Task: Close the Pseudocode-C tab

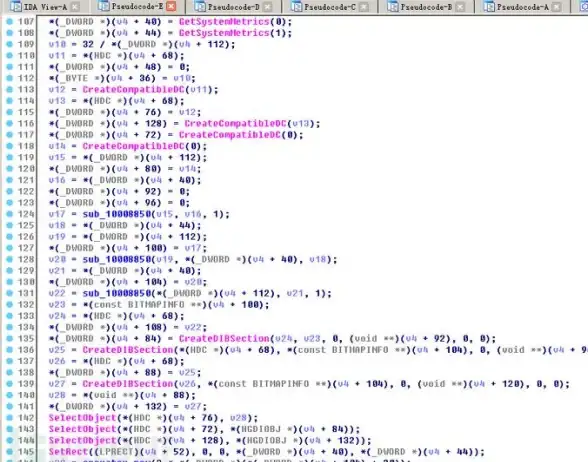Action: 364,7
